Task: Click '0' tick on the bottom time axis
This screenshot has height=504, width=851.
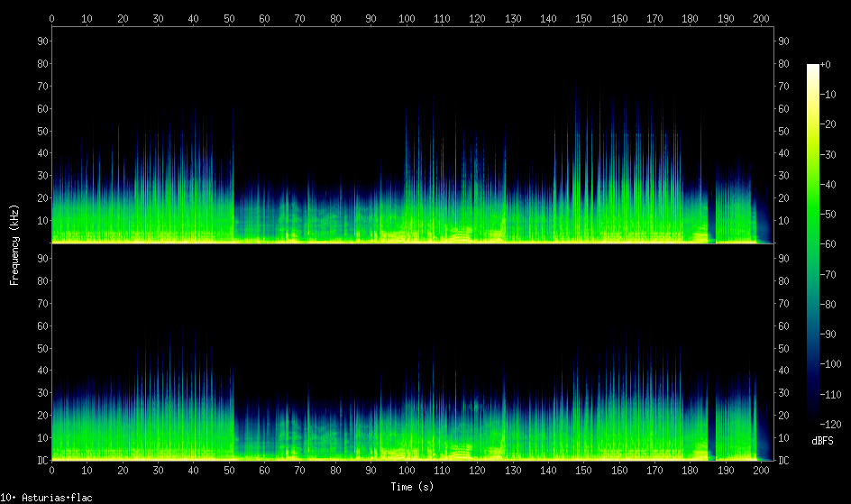Action: pos(51,471)
